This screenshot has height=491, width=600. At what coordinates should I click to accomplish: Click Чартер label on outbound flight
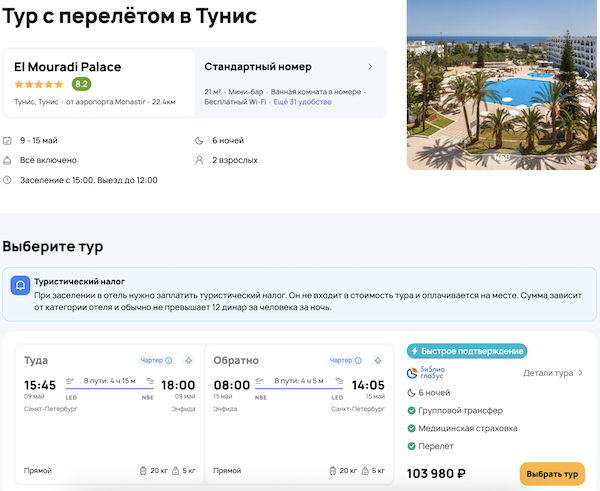pos(150,360)
